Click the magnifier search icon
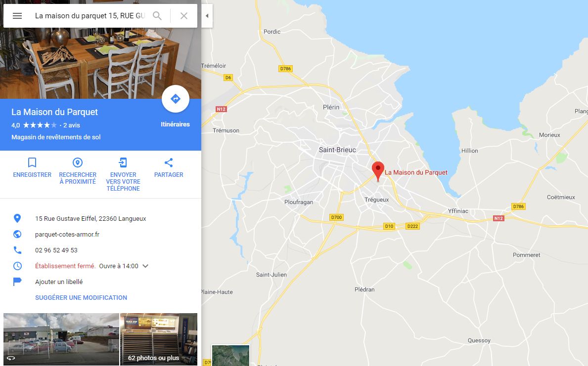 coord(157,16)
